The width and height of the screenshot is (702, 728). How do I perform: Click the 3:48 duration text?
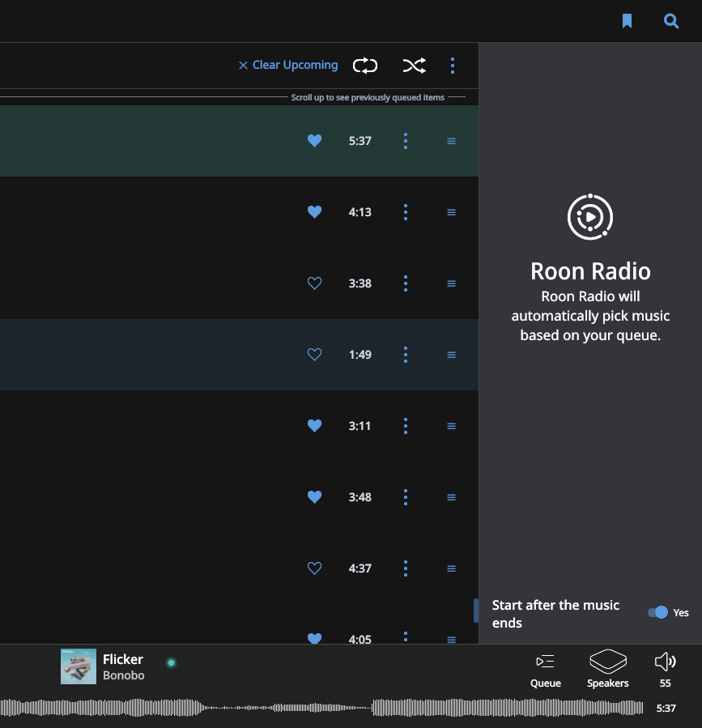click(x=360, y=497)
